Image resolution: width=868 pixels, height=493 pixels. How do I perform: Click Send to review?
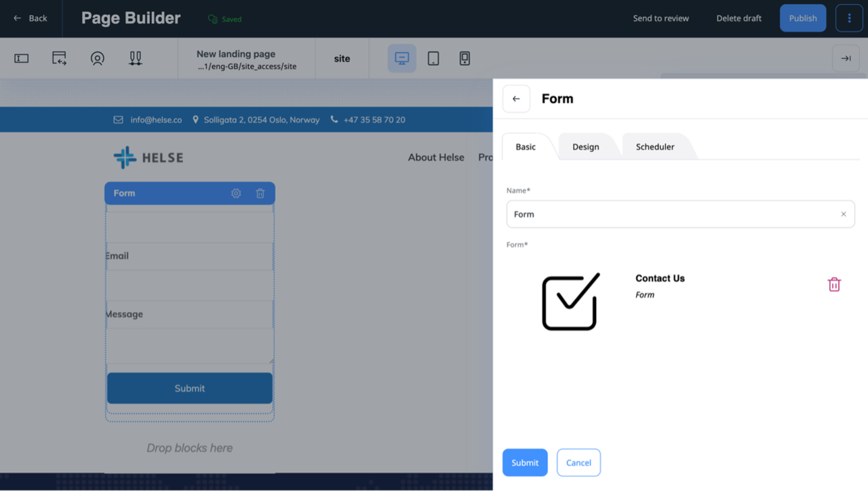point(661,18)
